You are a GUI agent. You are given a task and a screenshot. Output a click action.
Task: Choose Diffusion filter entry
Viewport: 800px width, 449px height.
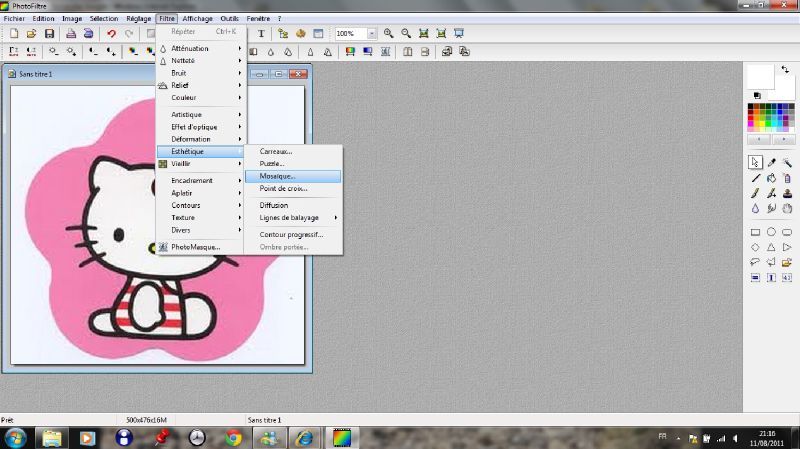click(x=293, y=206)
